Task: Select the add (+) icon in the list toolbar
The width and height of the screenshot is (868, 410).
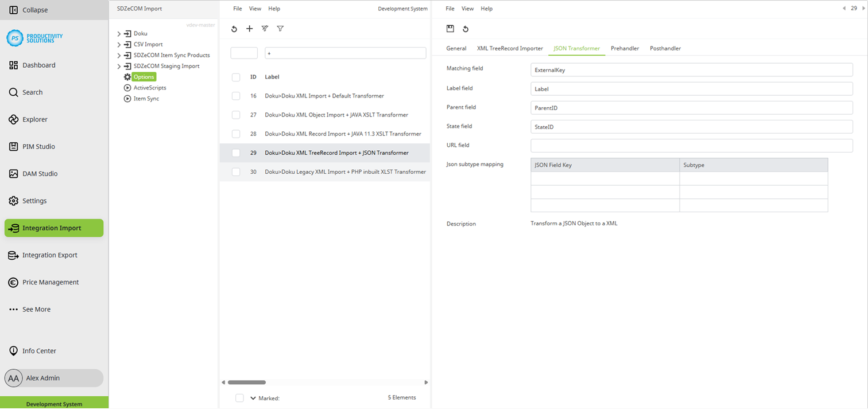Action: point(249,29)
